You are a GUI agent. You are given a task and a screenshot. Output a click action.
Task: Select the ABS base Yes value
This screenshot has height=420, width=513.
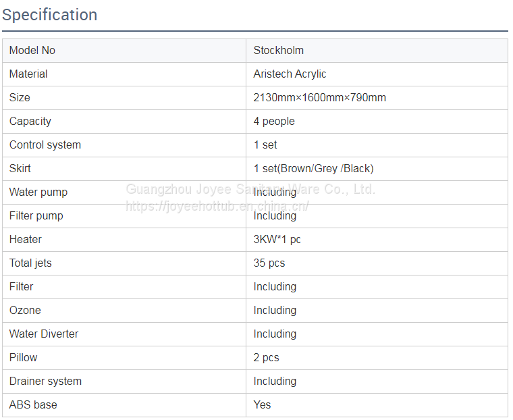(262, 405)
